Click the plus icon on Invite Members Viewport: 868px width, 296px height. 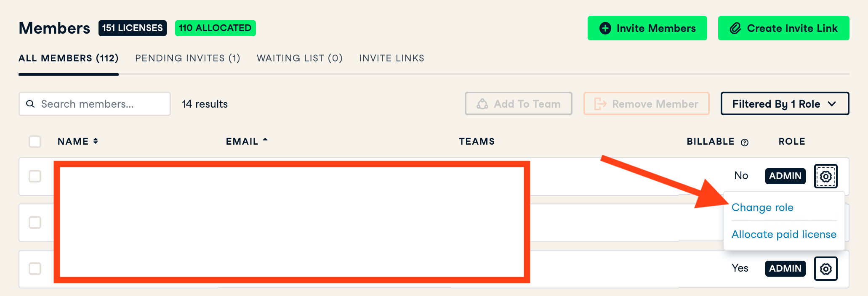pyautogui.click(x=605, y=28)
